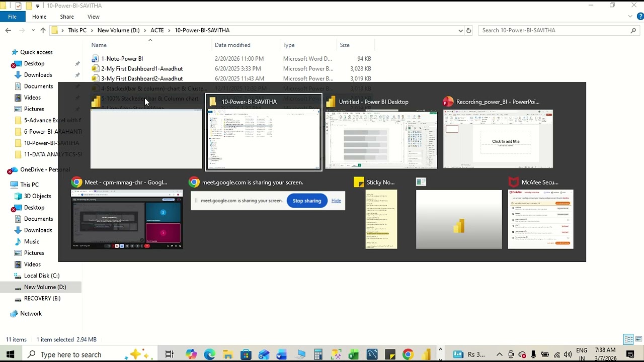The height and width of the screenshot is (362, 644).
Task: Switch to large icons view layout
Action: coord(638,339)
